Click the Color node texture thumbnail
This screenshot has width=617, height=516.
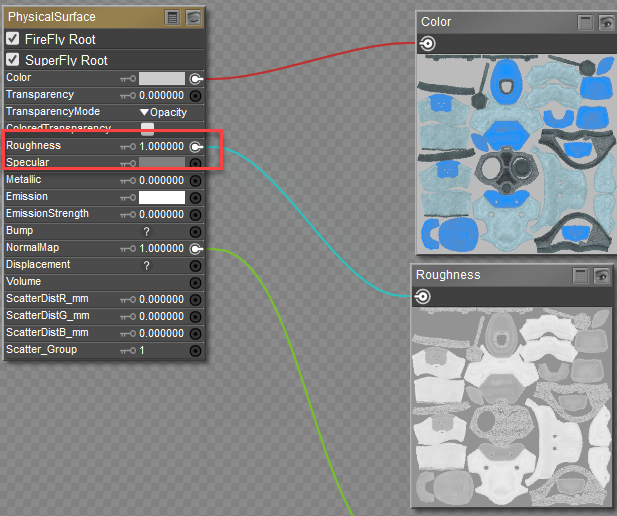(517, 154)
